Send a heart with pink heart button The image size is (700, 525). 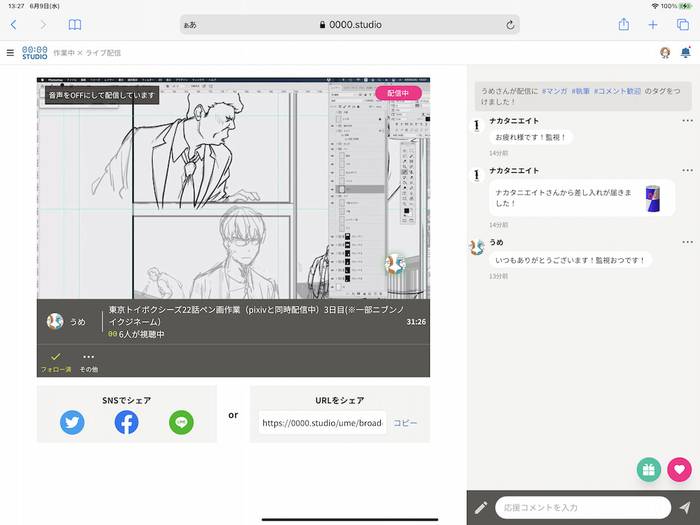pyautogui.click(x=679, y=470)
